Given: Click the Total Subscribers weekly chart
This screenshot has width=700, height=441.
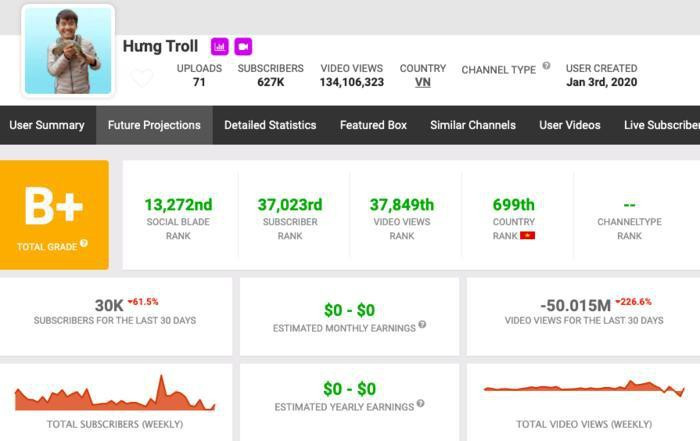Looking at the screenshot, I should coord(115,395).
